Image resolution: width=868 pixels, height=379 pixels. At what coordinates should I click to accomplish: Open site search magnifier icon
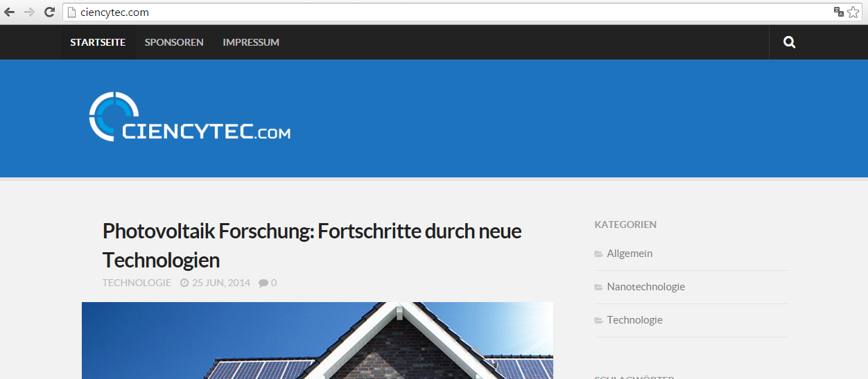point(789,42)
